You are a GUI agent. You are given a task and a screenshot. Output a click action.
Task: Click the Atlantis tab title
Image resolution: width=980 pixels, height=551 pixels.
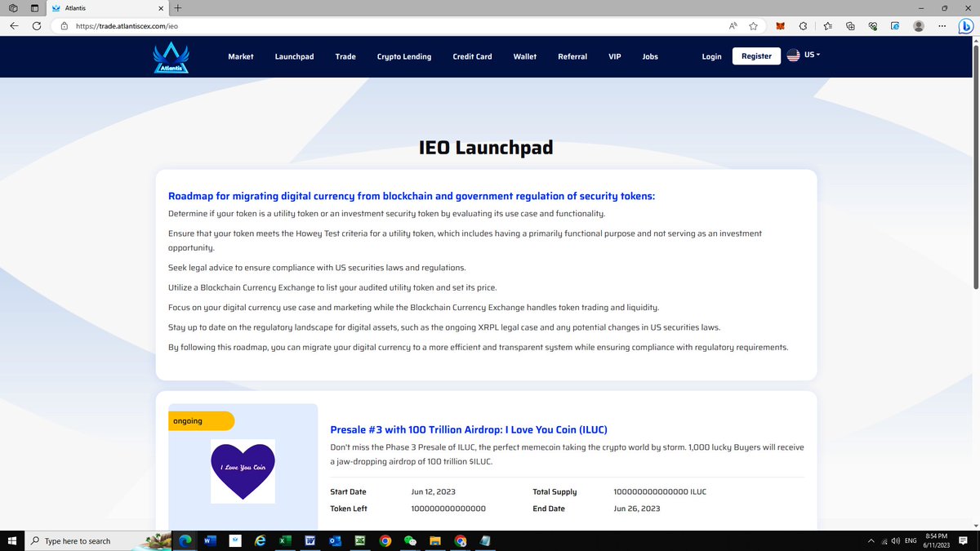pos(75,8)
